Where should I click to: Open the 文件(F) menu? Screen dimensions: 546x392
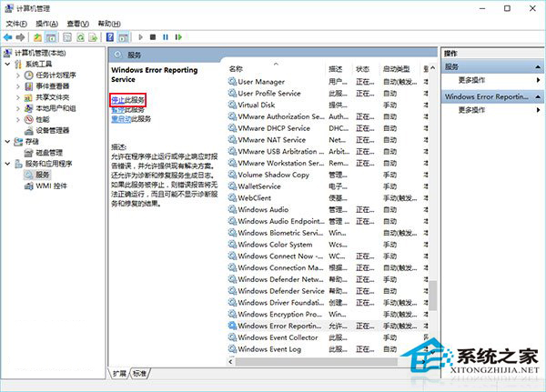16,24
